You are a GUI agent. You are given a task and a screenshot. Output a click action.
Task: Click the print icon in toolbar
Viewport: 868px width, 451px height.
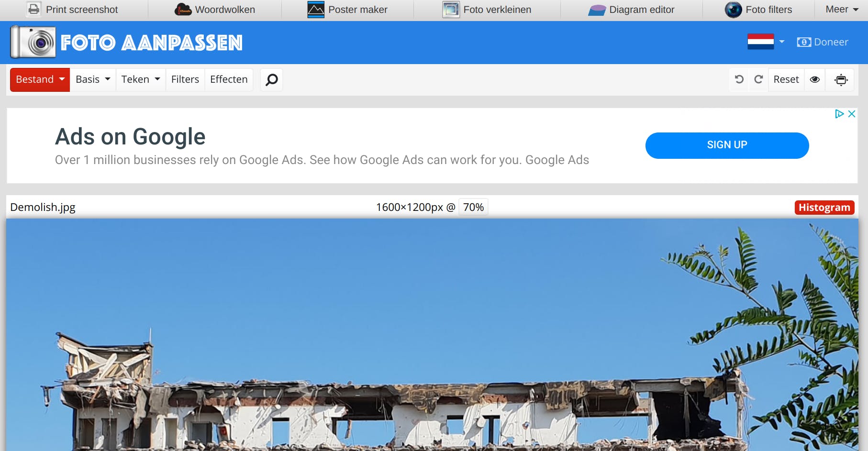tap(841, 80)
